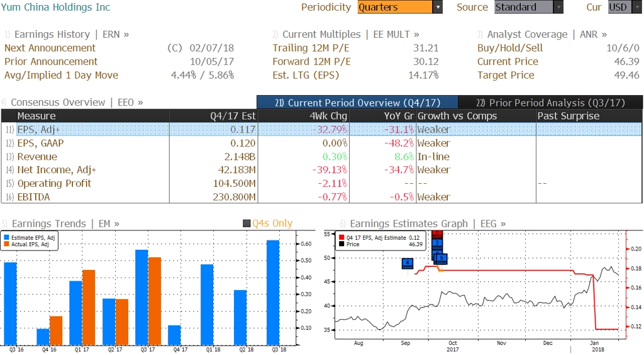This screenshot has height=355, width=644.
Task: Click the Growth vs Comps column header
Action: [x=476, y=116]
